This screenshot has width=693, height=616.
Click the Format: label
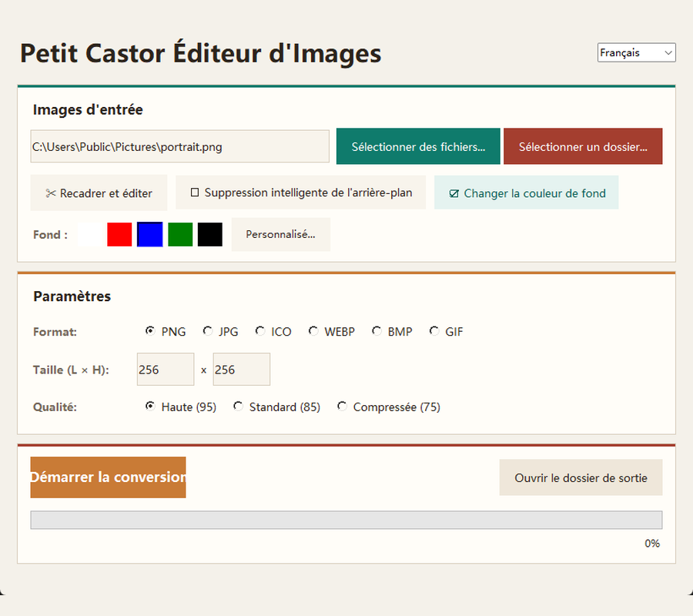(x=55, y=332)
